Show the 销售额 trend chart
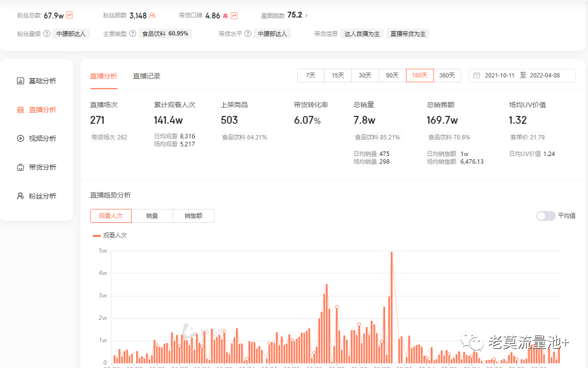This screenshot has width=588, height=368. 193,216
